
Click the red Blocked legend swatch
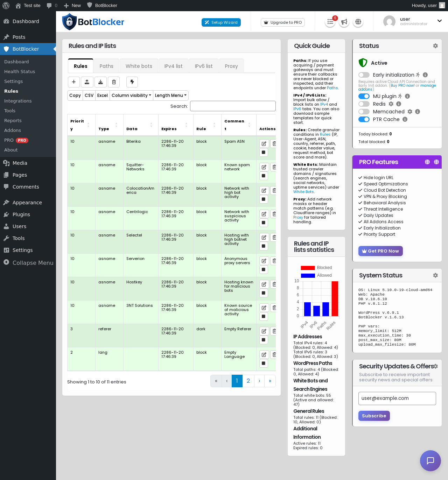click(308, 268)
